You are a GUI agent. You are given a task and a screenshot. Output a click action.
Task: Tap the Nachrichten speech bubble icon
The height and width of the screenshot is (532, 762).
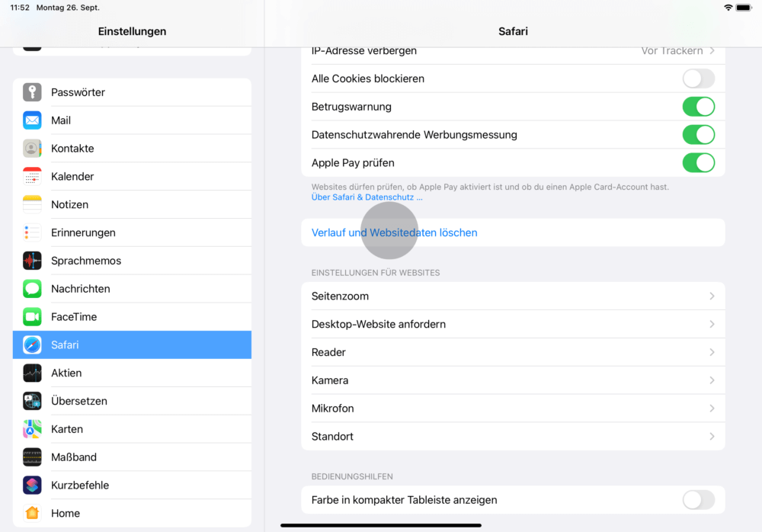coord(32,289)
